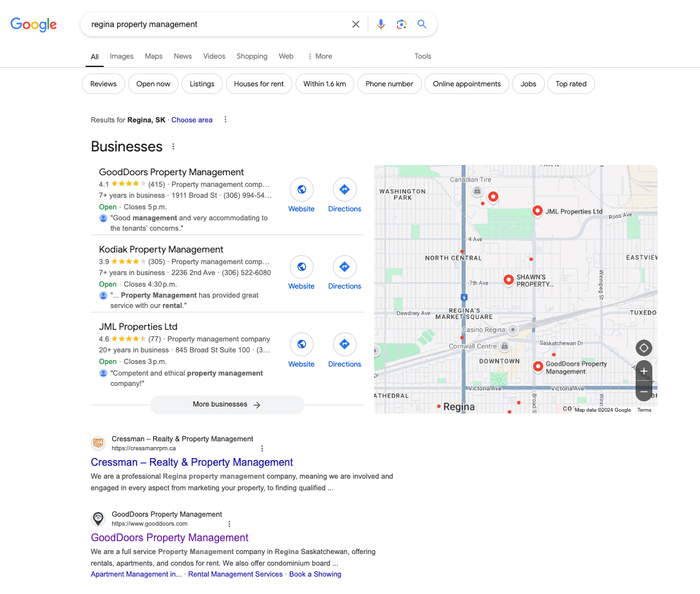Select JML Properties Ltd map pin
This screenshot has height=594, width=700.
coord(538,211)
